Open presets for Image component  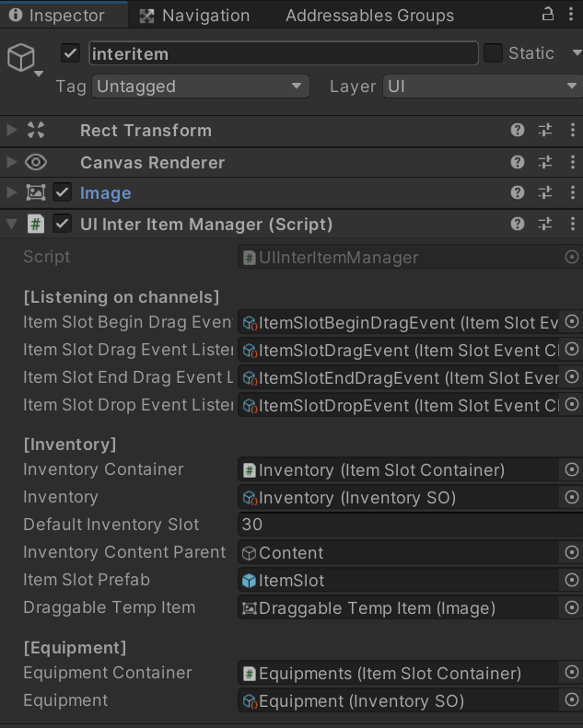[x=545, y=192]
